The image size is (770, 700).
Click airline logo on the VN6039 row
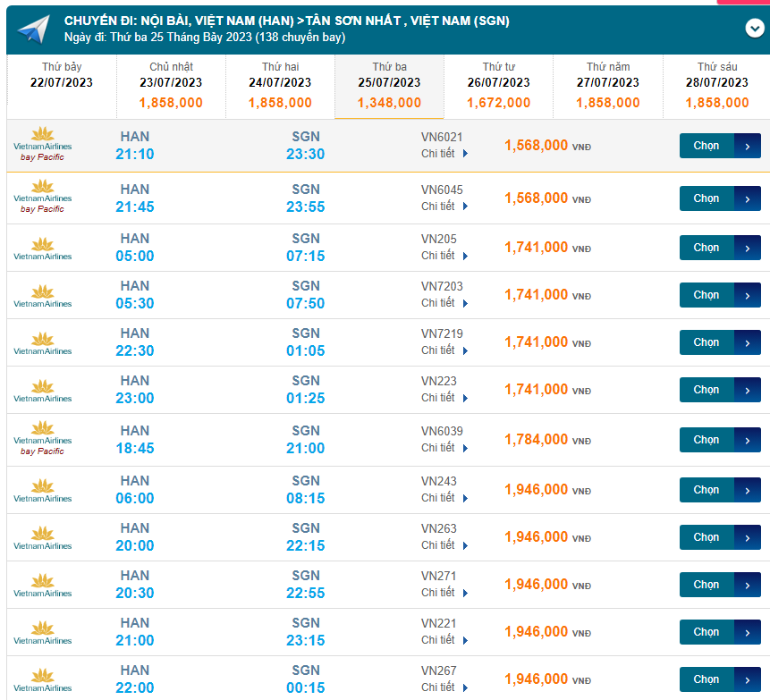point(42,439)
